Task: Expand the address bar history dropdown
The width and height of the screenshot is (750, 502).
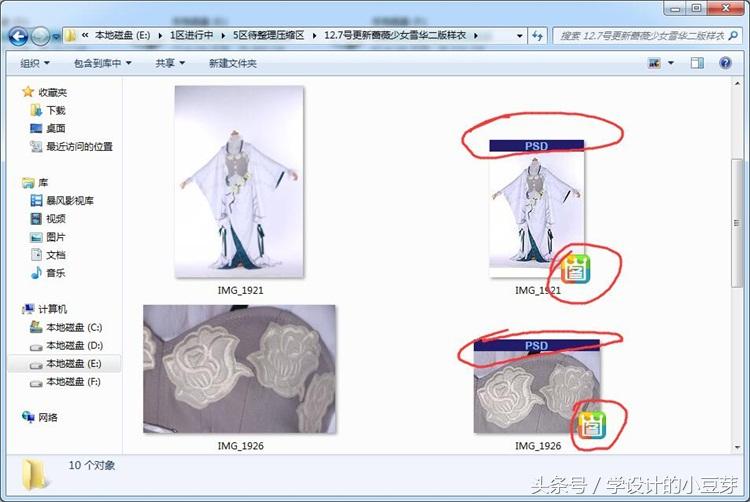Action: pyautogui.click(x=520, y=36)
